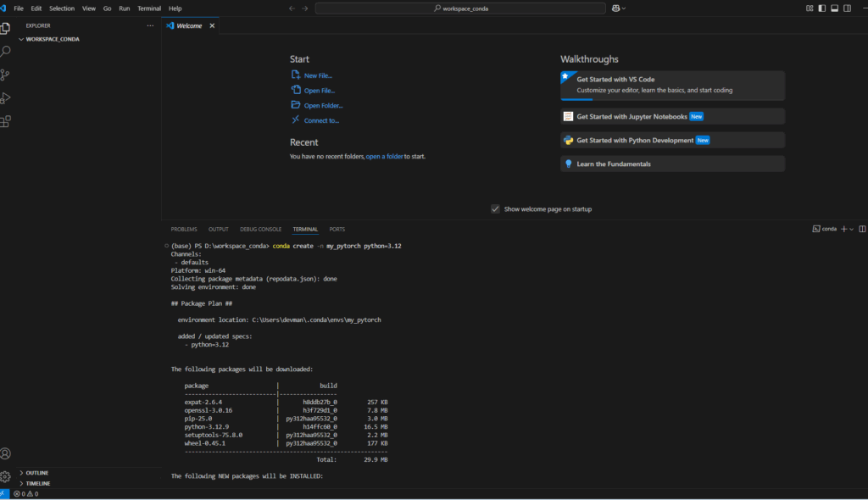868x500 pixels.
Task: Go forward with the title bar right arrow
Action: [x=305, y=8]
